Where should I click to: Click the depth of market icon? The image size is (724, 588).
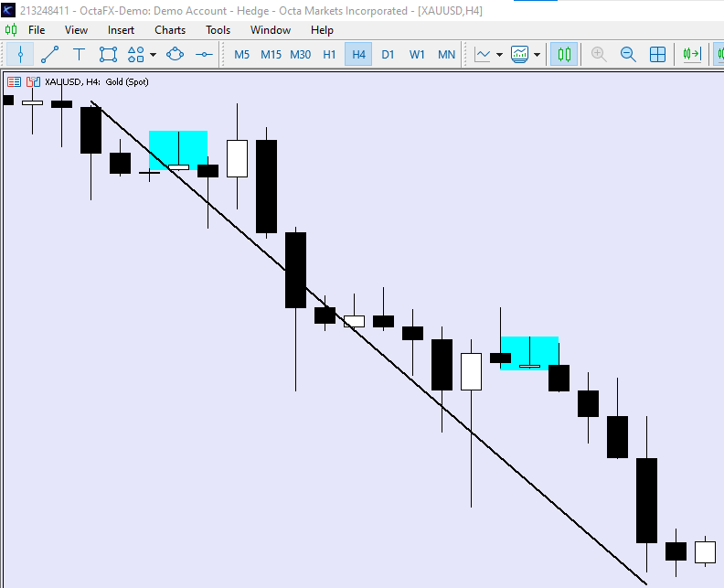click(x=33, y=82)
